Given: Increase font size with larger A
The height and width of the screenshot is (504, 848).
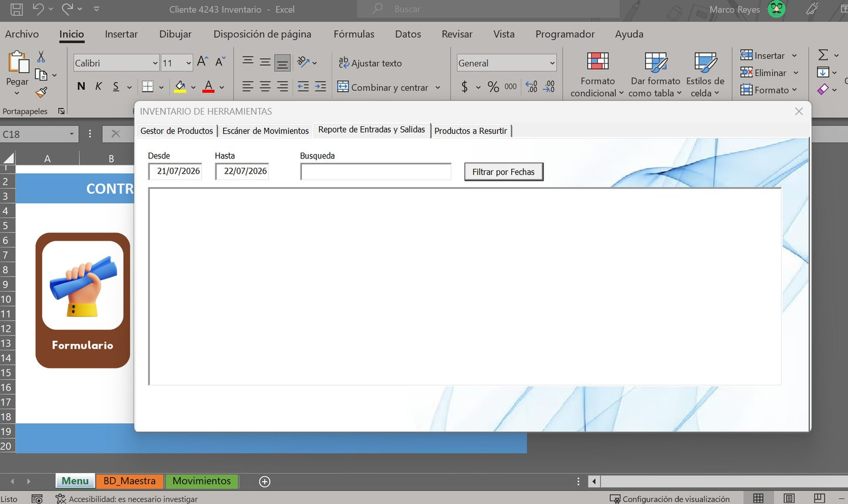Looking at the screenshot, I should click(202, 62).
